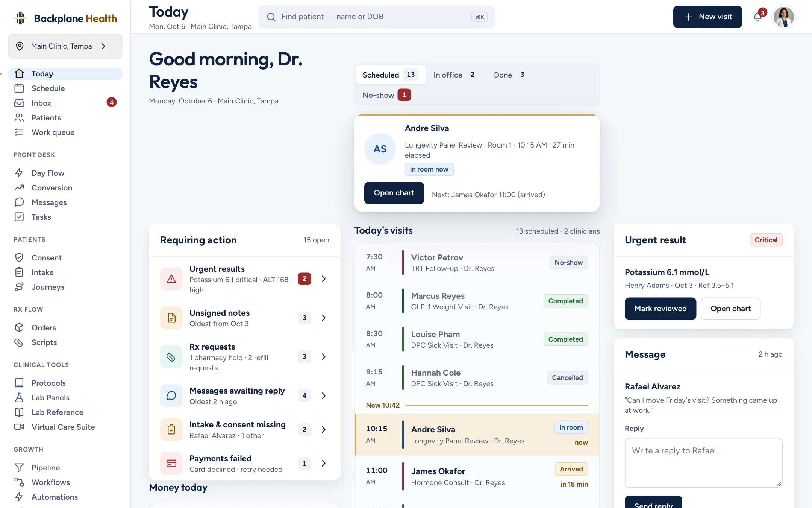Expand Messages awaiting reply row chevron

324,396
